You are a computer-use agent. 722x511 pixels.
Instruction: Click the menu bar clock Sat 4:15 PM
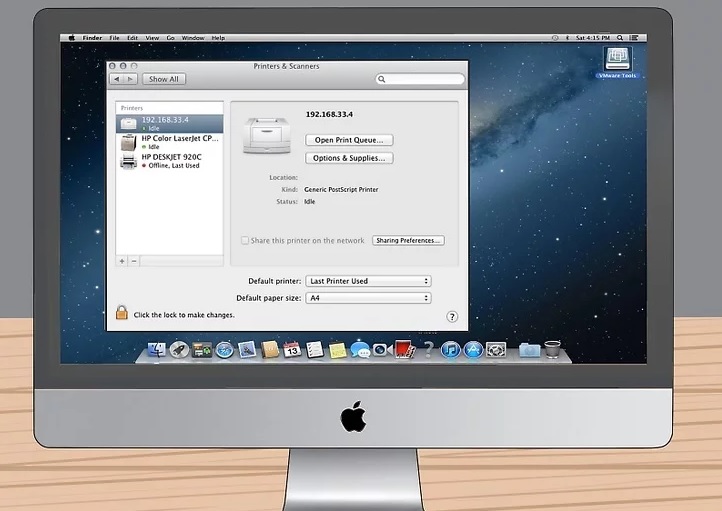593,38
